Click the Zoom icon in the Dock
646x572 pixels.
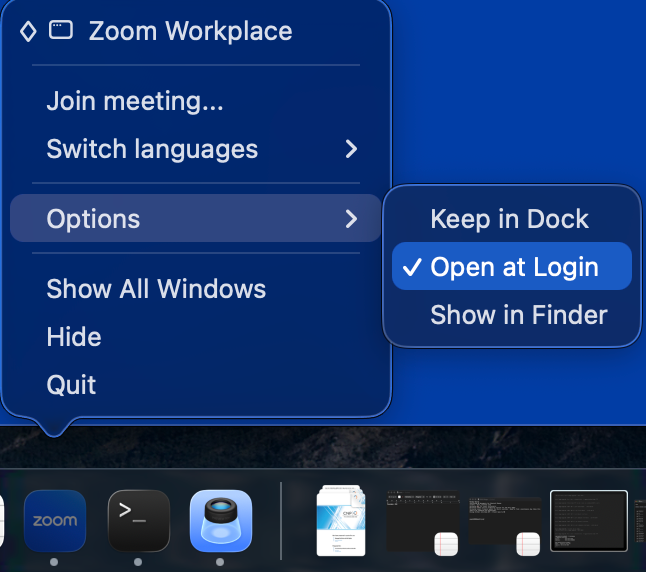point(55,521)
